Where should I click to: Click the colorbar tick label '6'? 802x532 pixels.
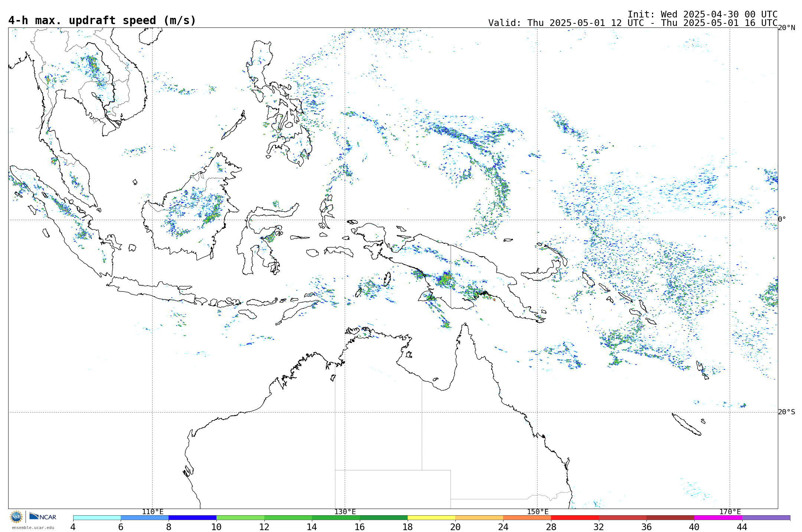(x=121, y=527)
